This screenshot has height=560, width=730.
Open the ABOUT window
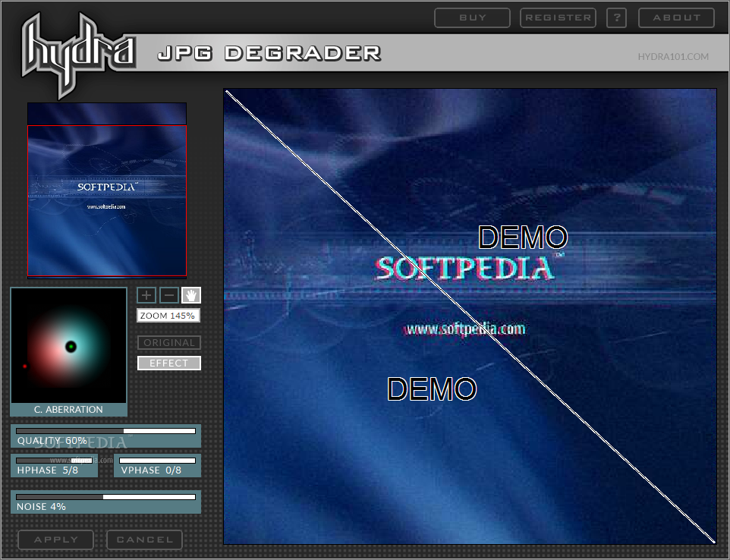tap(676, 17)
